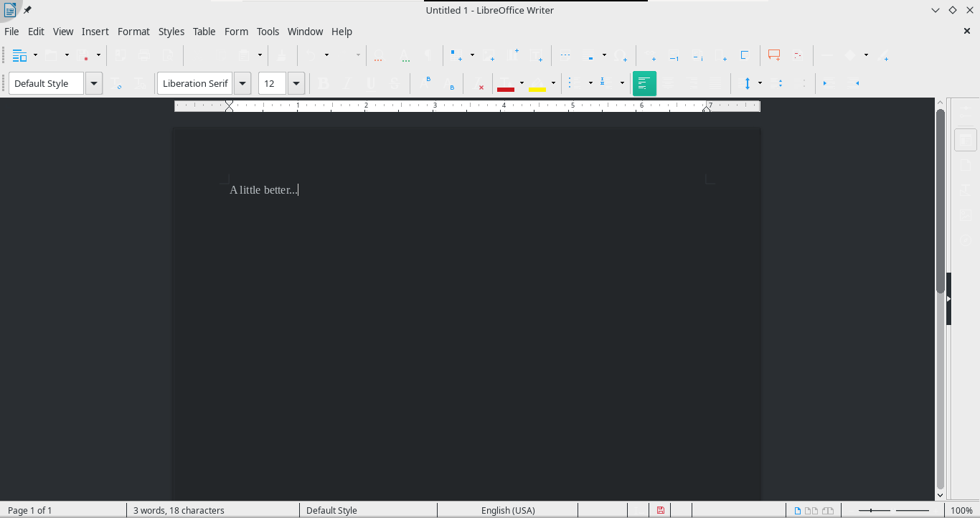Insert a table from the toolbar

tap(456, 55)
